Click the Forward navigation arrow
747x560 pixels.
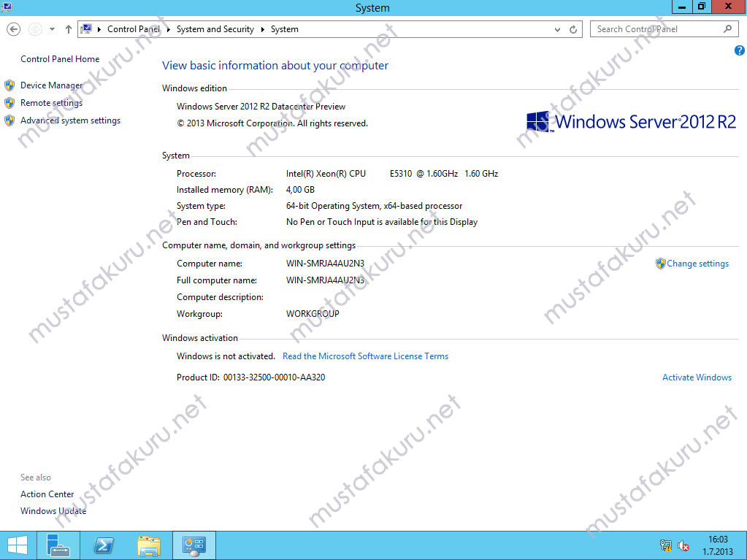pos(35,29)
